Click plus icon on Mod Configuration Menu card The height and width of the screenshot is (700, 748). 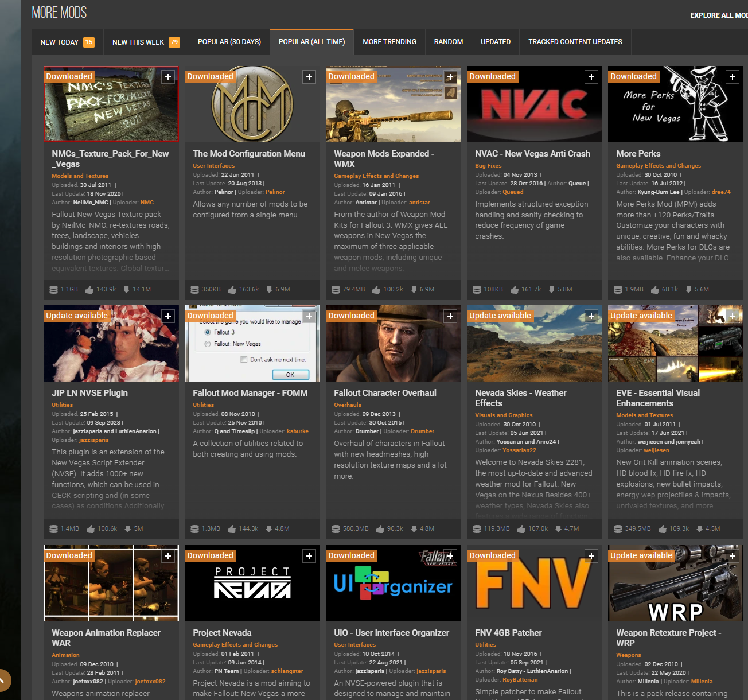[309, 77]
